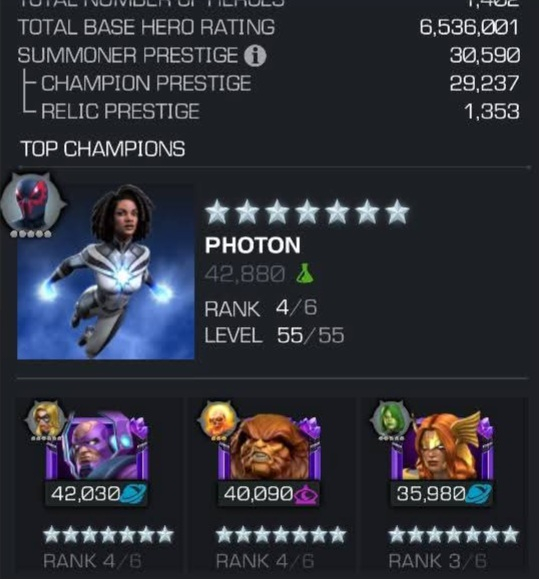Click the Cosmic class icon beside 42,030

point(133,494)
